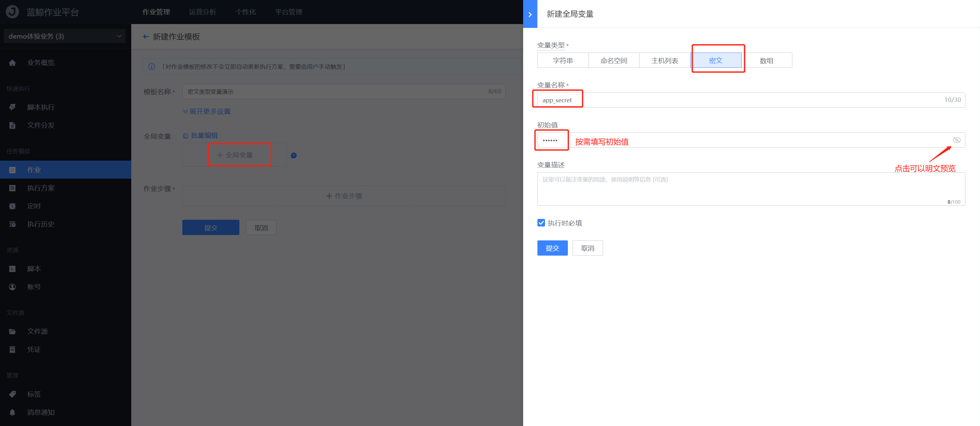The height and width of the screenshot is (426, 980).
Task: Click the 执行历史 icon
Action: coord(12,224)
